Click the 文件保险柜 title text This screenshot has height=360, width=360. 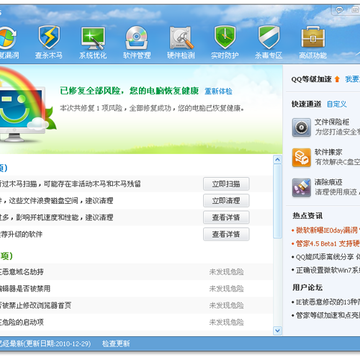332,122
